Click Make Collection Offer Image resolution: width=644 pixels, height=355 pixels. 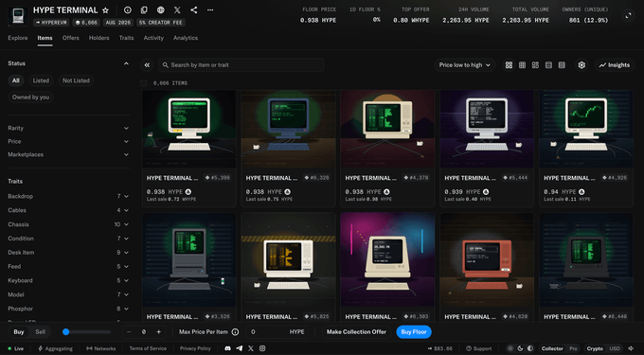pos(356,332)
